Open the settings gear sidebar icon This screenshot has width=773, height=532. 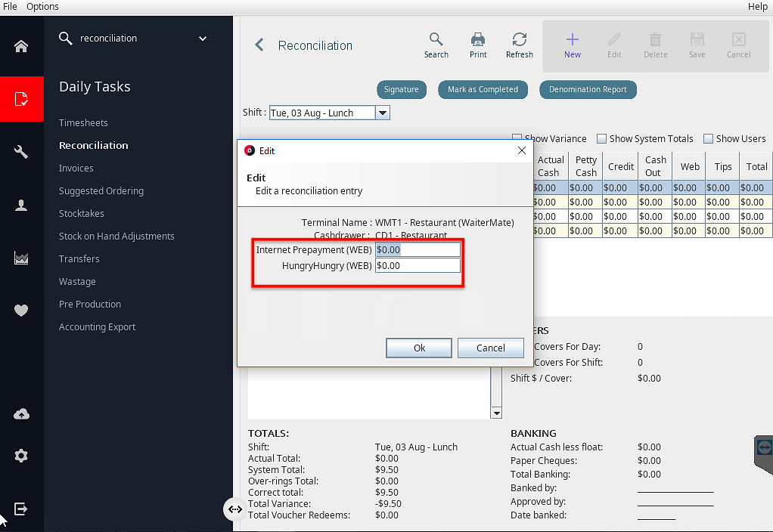coord(21,456)
